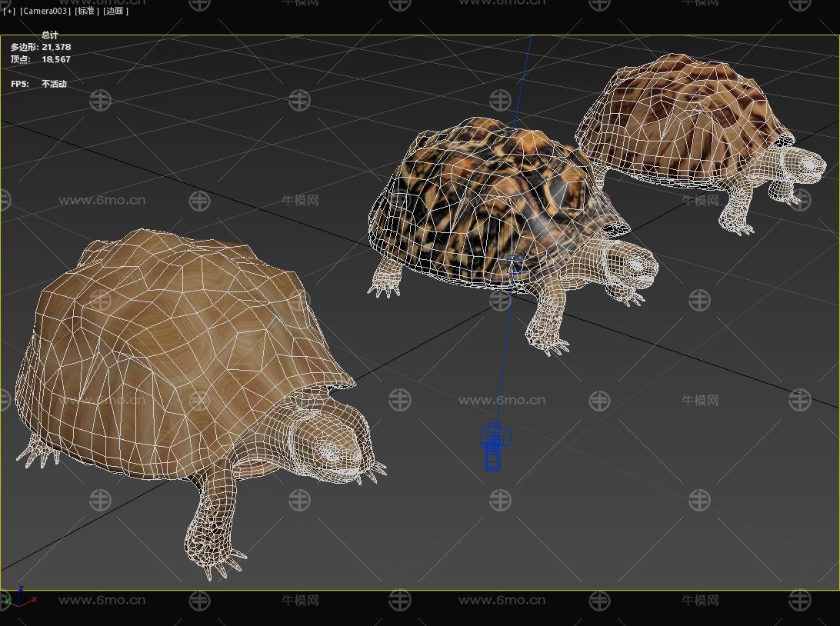Select the blue camera target box
840x626 pixels.
[x=515, y=265]
